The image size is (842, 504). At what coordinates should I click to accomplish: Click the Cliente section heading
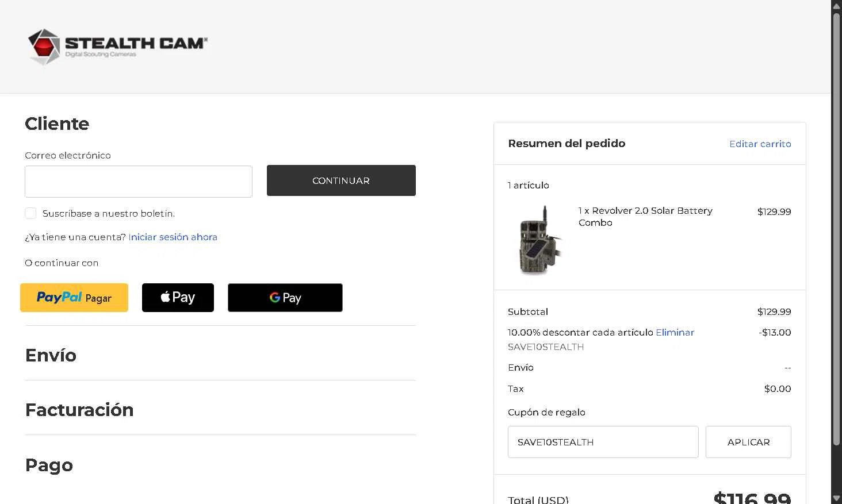point(57,124)
